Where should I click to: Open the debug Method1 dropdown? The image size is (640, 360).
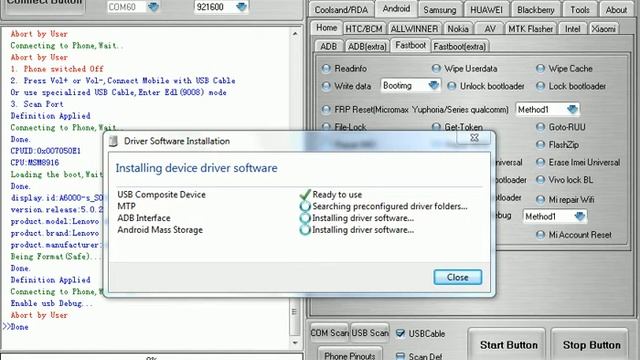(x=580, y=216)
